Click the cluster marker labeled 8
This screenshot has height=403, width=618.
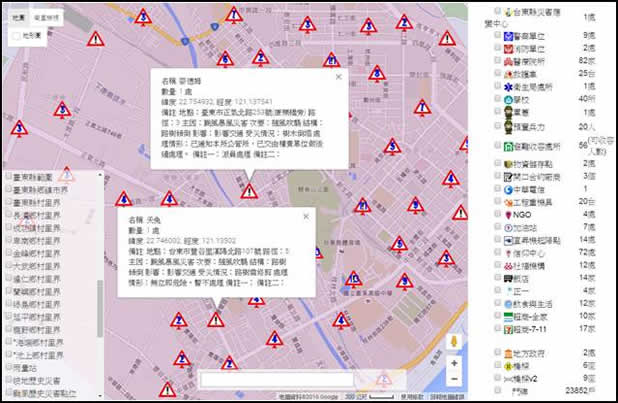pos(377,74)
